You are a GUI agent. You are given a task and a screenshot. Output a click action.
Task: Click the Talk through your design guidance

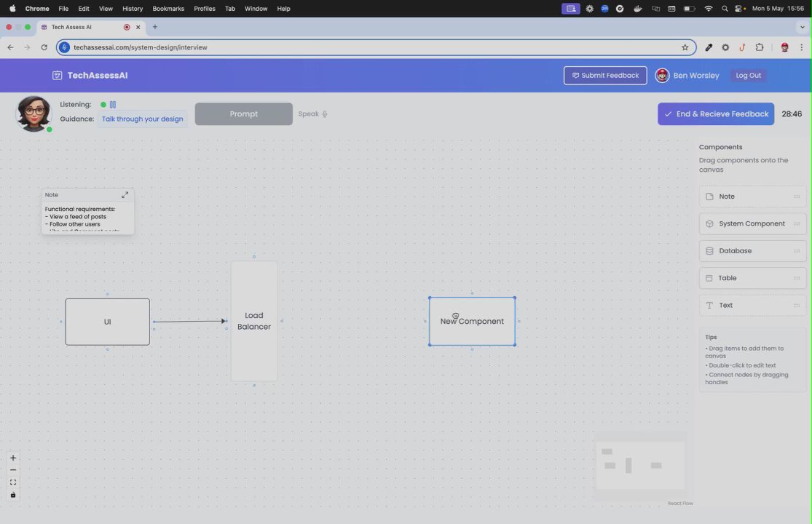click(143, 119)
